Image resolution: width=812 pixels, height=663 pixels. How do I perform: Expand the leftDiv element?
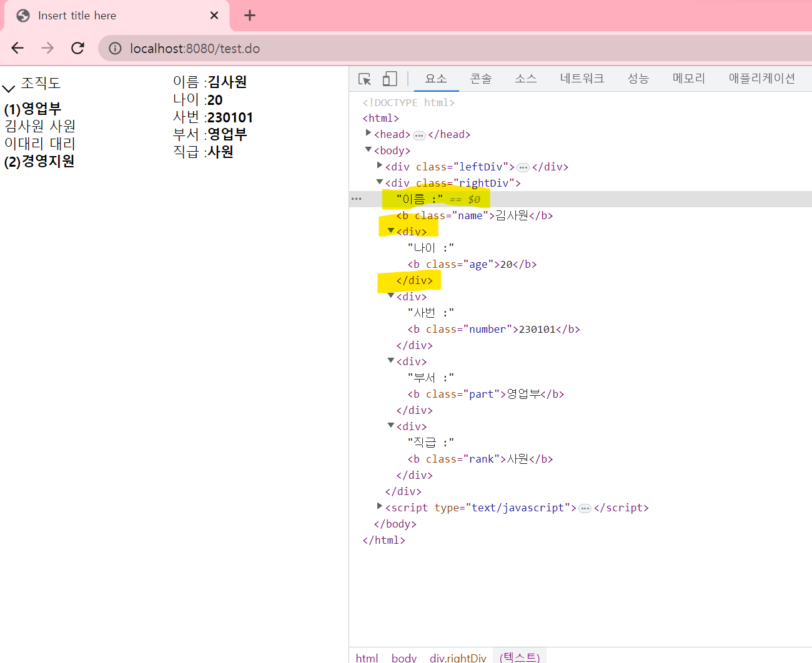380,165
